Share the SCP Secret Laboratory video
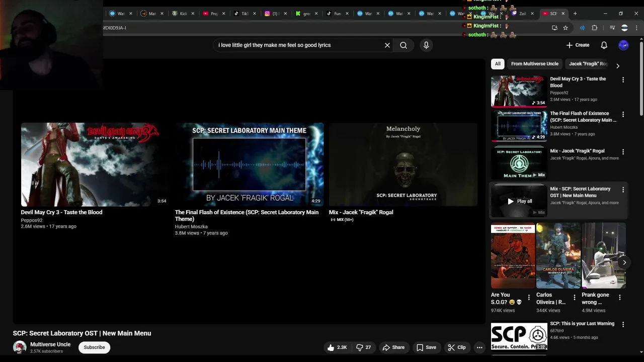Screen dimensions: 644x362 393,347
